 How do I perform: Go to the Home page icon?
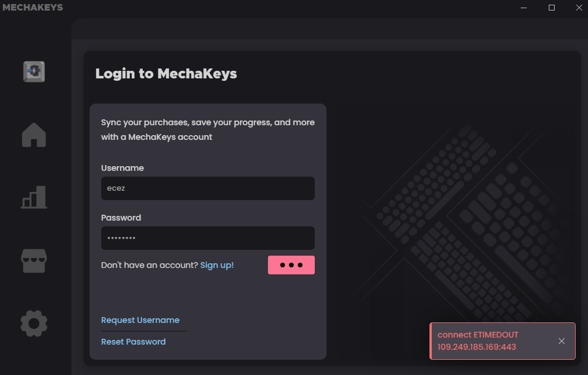34,136
